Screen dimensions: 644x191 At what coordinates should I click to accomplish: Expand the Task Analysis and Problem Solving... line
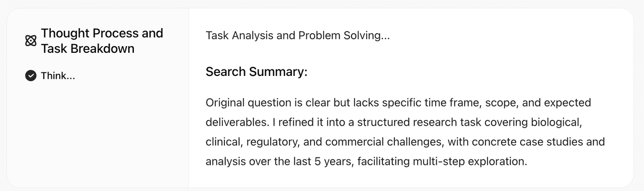pyautogui.click(x=298, y=36)
